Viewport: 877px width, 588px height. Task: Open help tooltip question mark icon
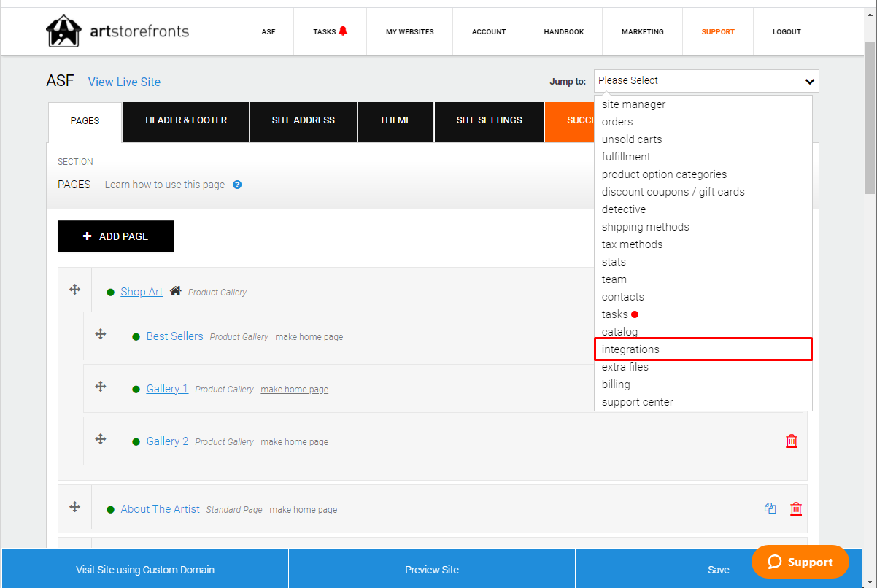coord(237,185)
